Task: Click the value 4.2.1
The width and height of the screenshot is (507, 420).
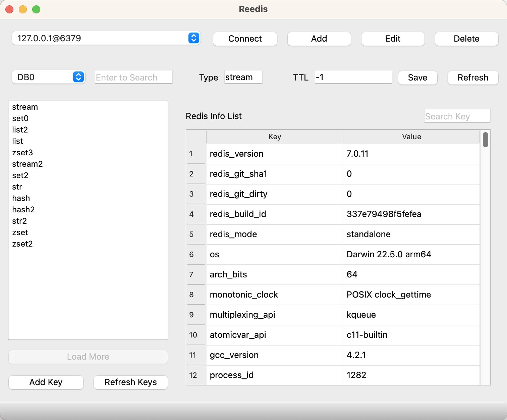Action: (411, 355)
